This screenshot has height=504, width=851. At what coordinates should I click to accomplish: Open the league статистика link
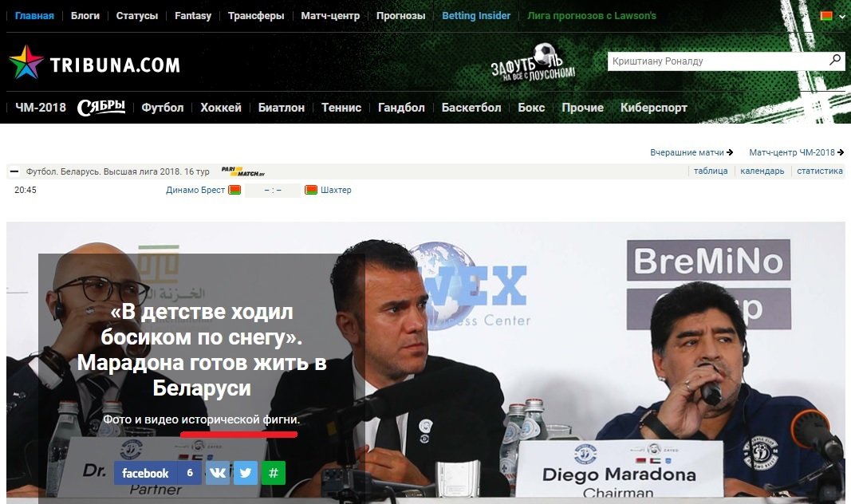click(x=820, y=171)
